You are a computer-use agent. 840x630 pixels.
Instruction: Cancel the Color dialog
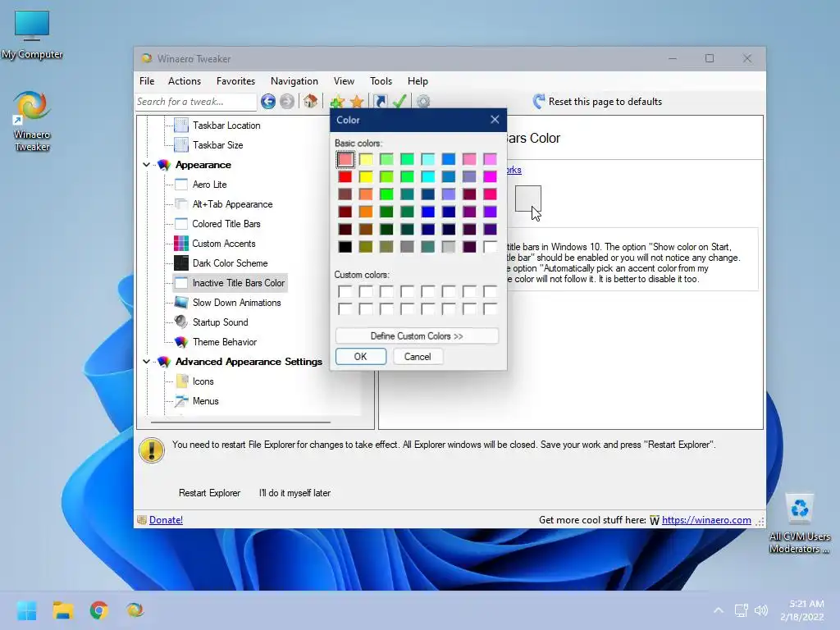pyautogui.click(x=418, y=357)
